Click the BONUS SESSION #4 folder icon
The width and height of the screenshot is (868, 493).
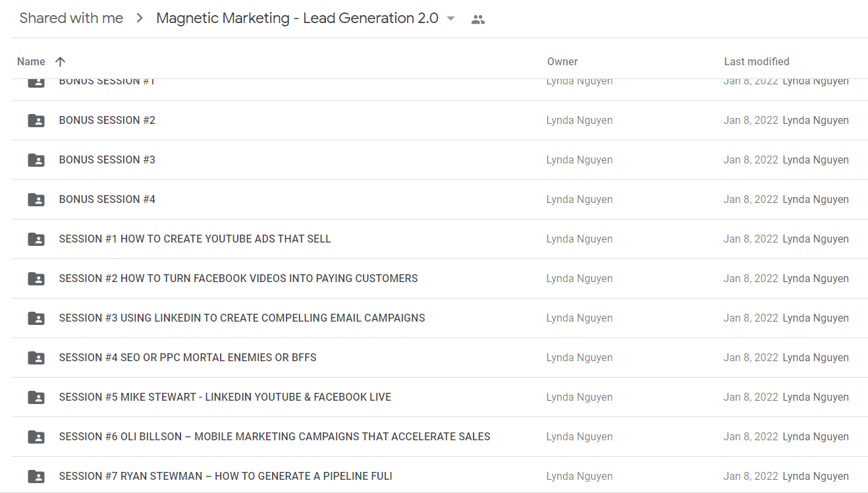tap(36, 200)
